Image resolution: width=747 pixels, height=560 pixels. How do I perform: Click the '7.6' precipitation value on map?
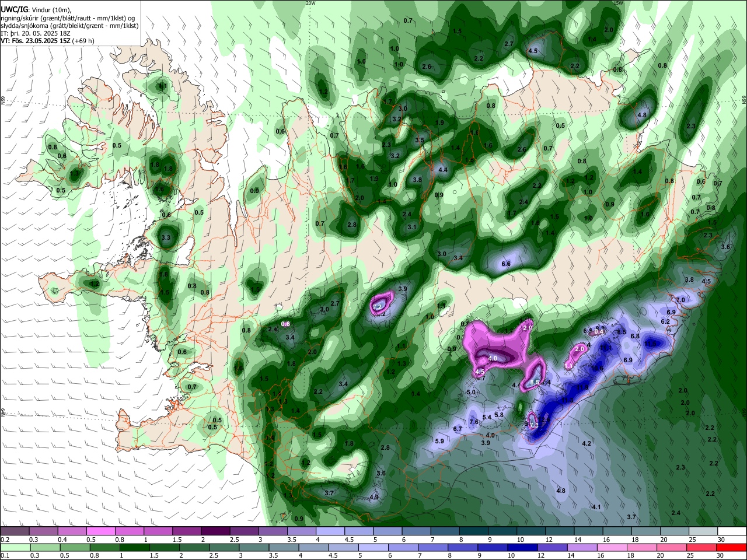click(x=474, y=422)
